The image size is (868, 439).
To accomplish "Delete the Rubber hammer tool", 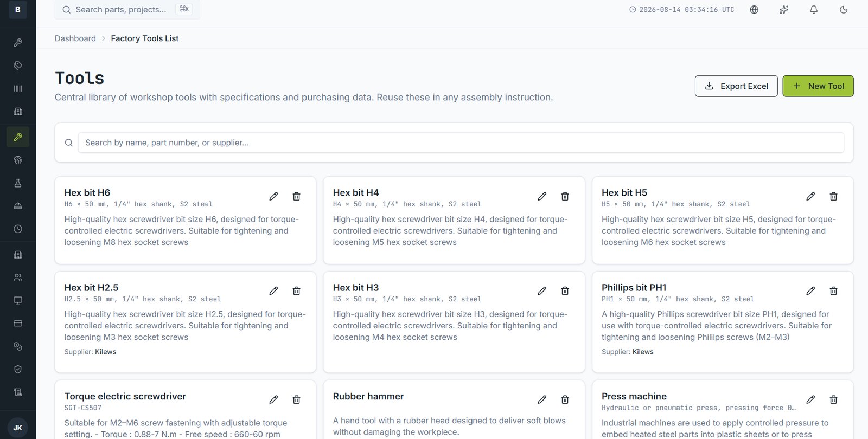I will [565, 399].
